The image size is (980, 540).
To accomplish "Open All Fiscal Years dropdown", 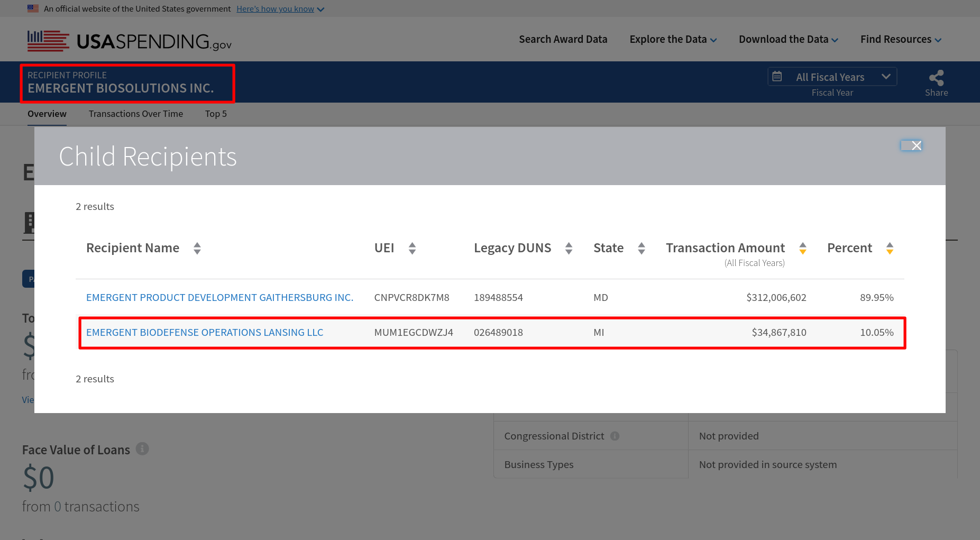I will click(832, 77).
